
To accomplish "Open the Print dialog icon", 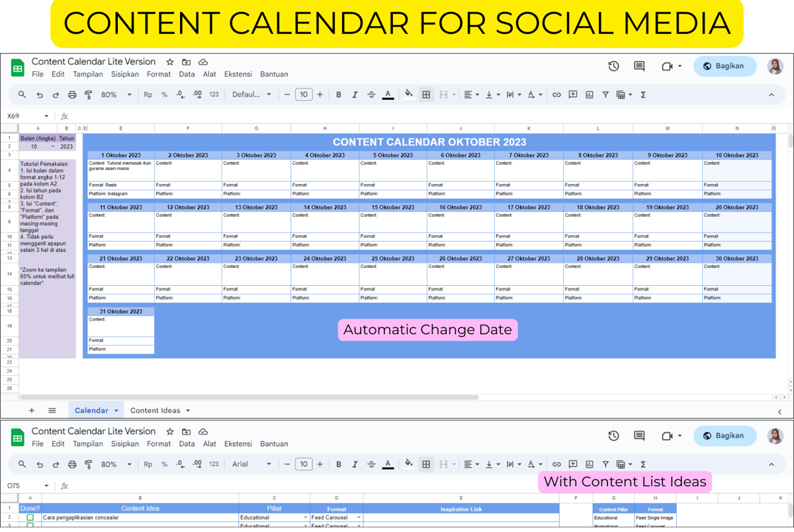I will click(x=72, y=95).
